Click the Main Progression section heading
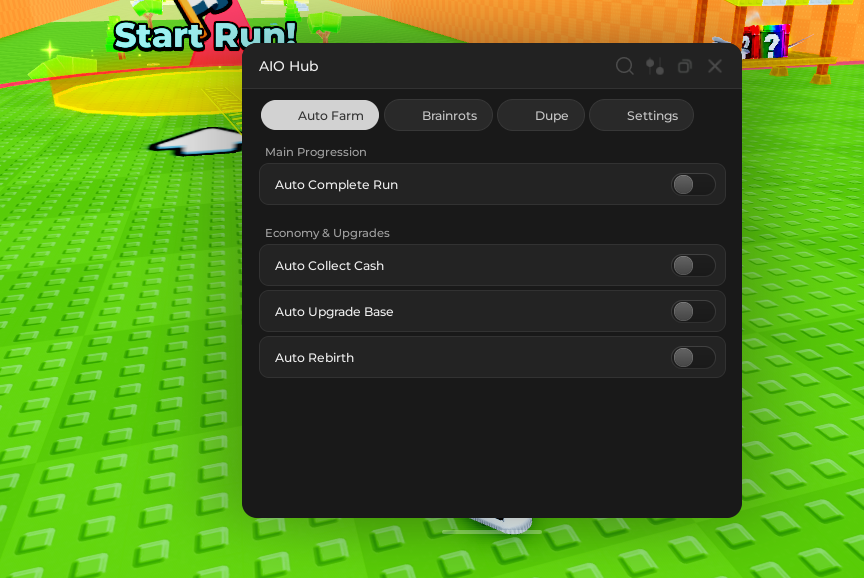 coord(316,152)
